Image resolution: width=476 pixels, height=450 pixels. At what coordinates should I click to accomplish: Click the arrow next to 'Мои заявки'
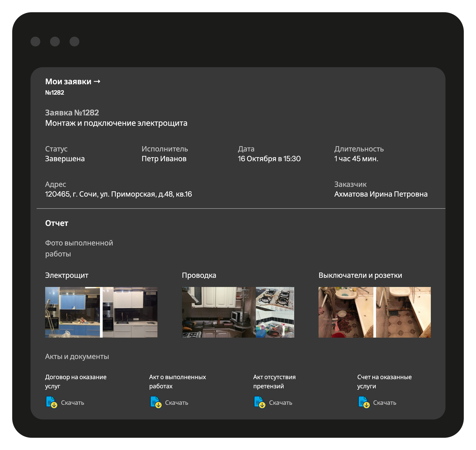(x=97, y=82)
